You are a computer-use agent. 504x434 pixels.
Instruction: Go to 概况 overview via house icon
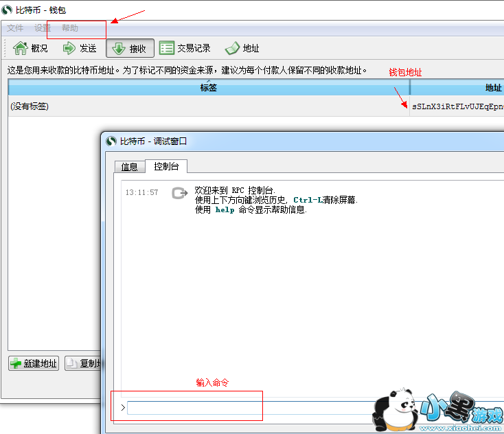point(30,48)
